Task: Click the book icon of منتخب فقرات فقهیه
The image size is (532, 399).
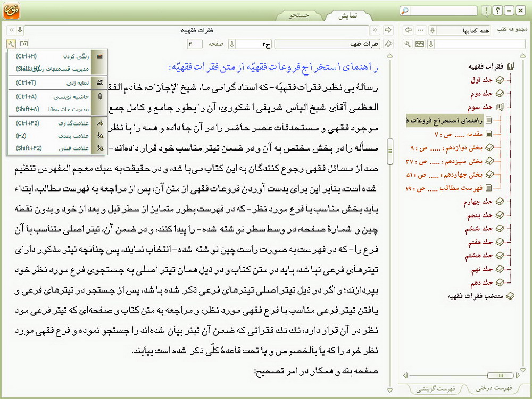Action: 510,296
